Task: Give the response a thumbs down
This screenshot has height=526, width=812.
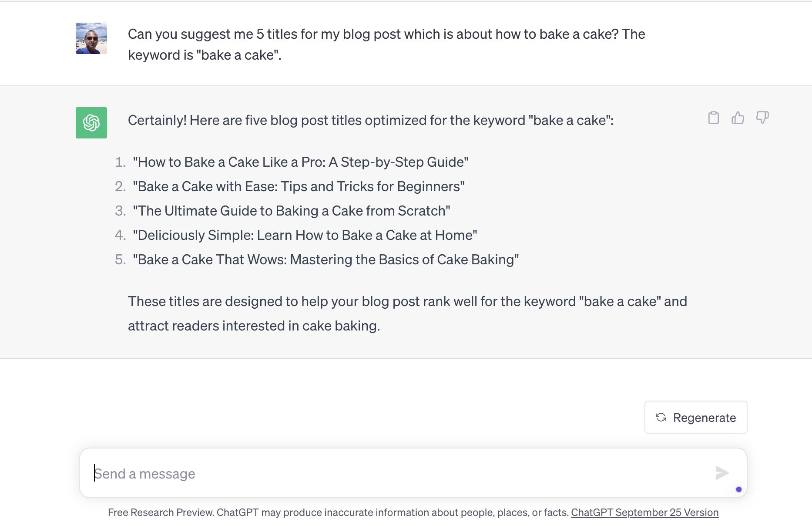Action: 762,118
